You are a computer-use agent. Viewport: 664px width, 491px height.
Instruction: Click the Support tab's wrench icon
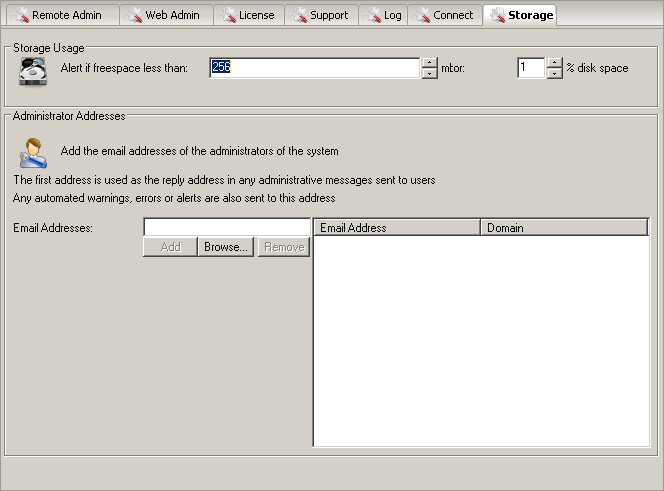point(299,16)
